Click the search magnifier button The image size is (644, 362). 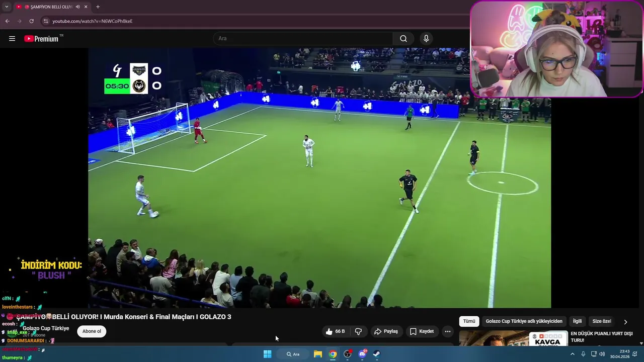tap(404, 39)
